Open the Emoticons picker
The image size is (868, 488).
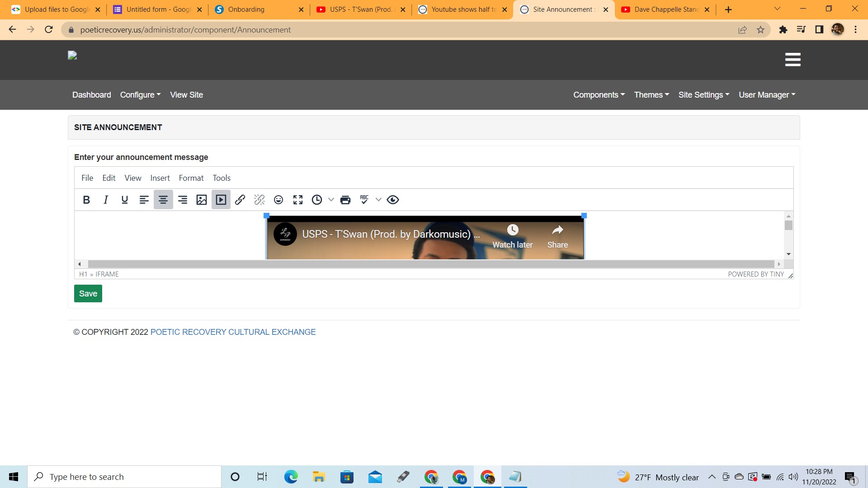pos(278,200)
